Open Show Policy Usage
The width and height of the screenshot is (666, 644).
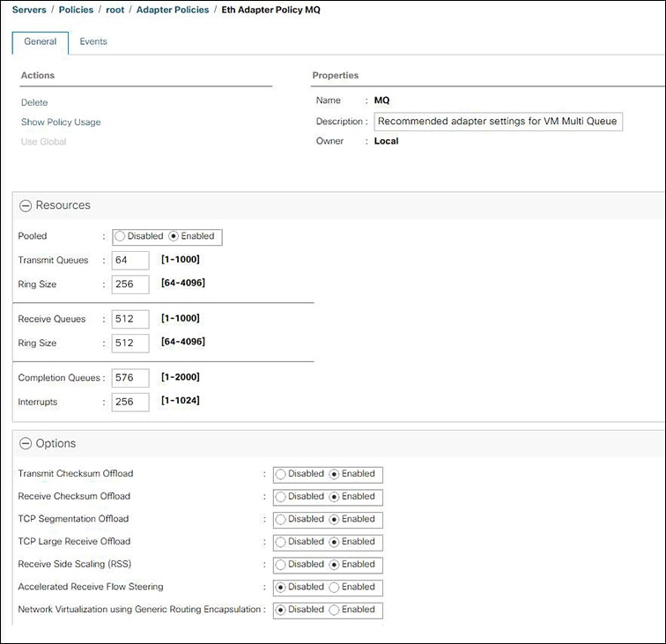point(61,122)
